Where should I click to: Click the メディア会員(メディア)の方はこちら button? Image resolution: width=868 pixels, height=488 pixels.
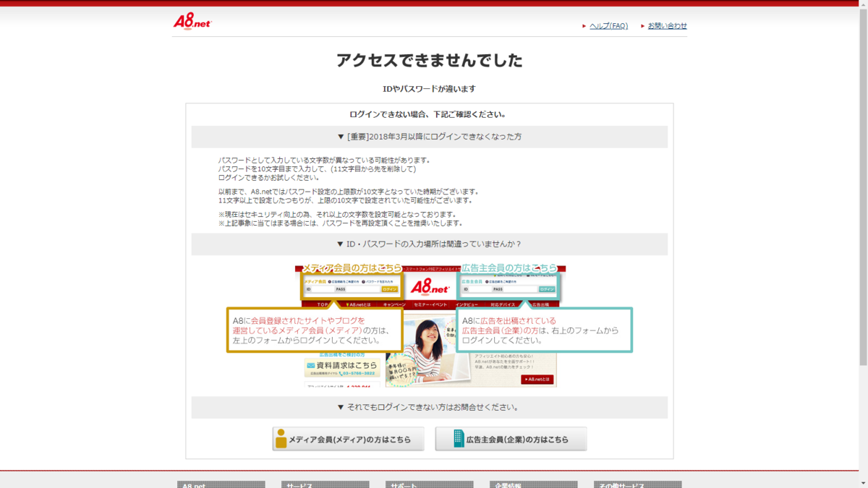click(x=348, y=439)
